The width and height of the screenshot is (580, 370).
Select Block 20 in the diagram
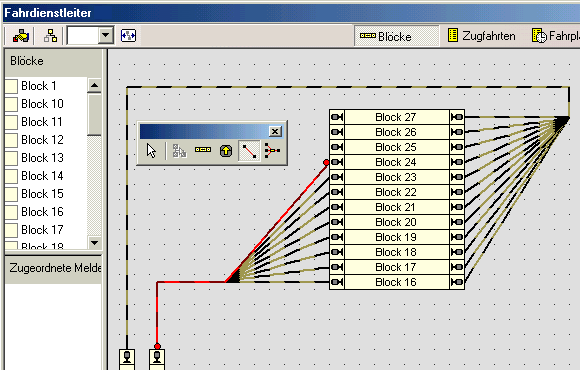tap(397, 222)
